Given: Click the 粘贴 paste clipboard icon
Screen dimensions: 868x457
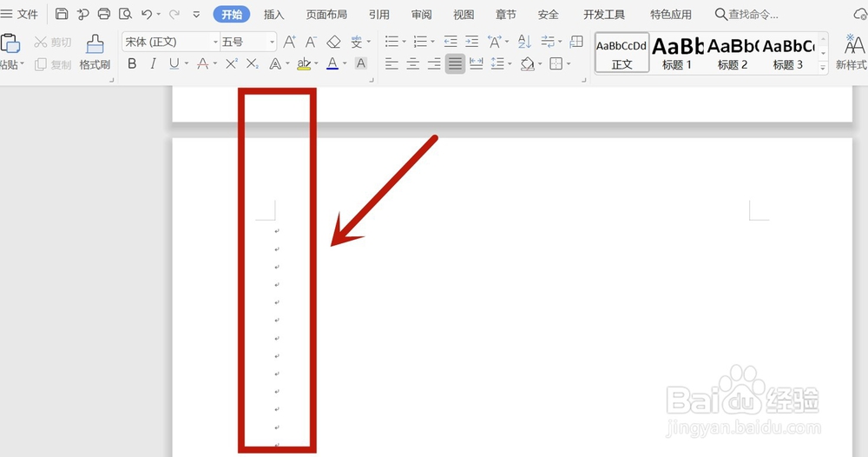Looking at the screenshot, I should point(10,43).
